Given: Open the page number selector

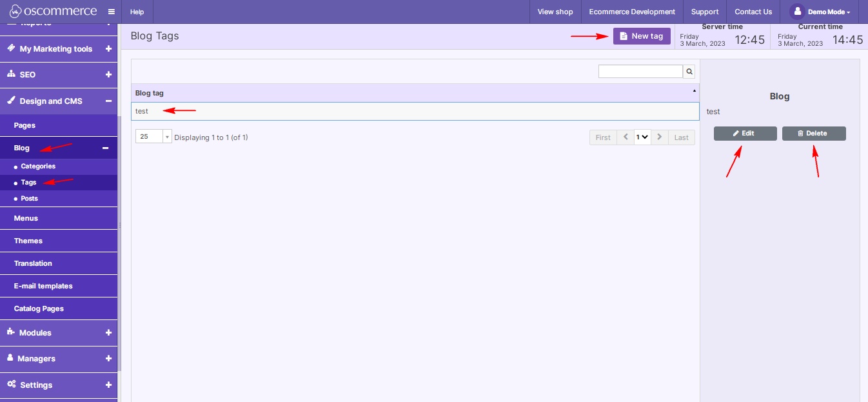Looking at the screenshot, I should [642, 137].
